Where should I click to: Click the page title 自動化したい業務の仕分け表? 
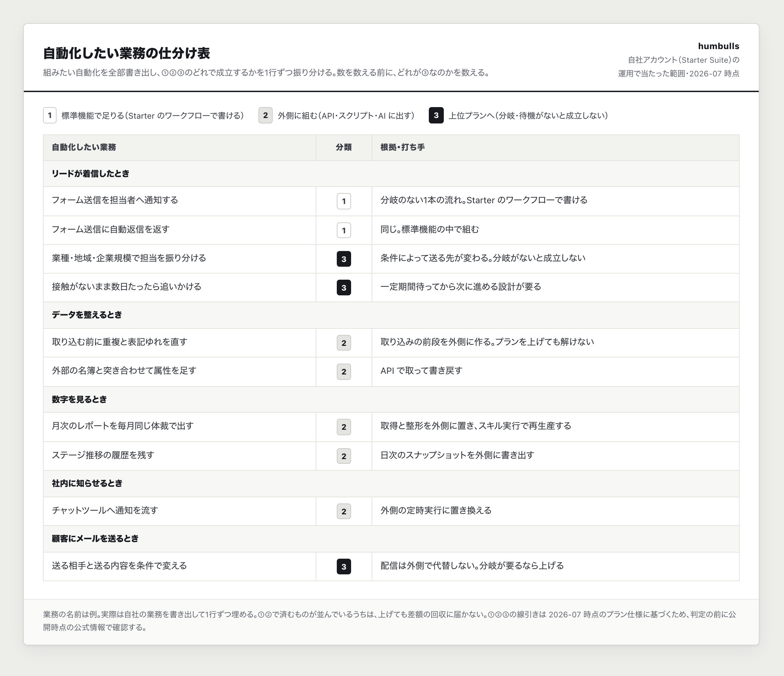126,53
